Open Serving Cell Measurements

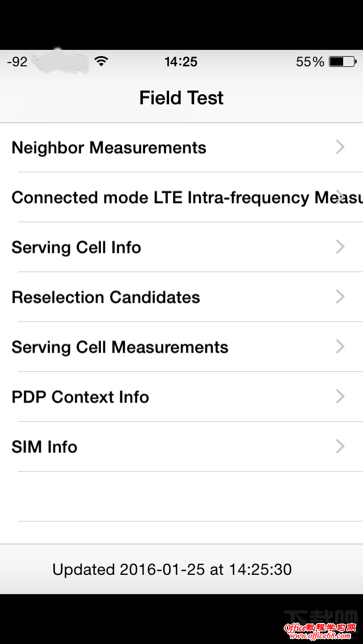point(120,348)
